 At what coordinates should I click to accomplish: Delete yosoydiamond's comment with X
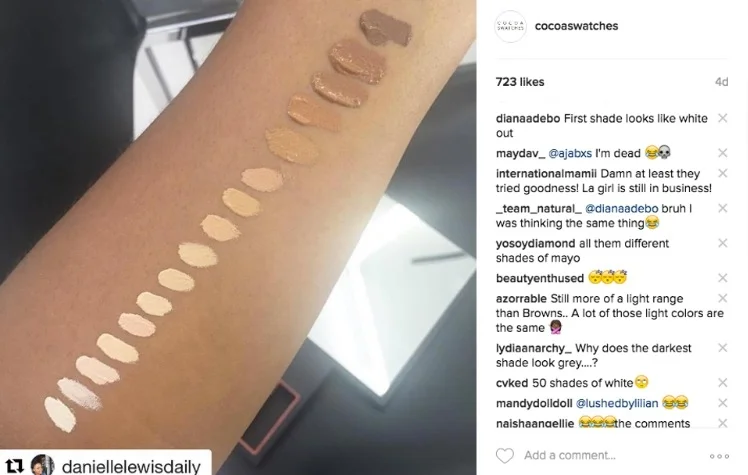pos(723,243)
